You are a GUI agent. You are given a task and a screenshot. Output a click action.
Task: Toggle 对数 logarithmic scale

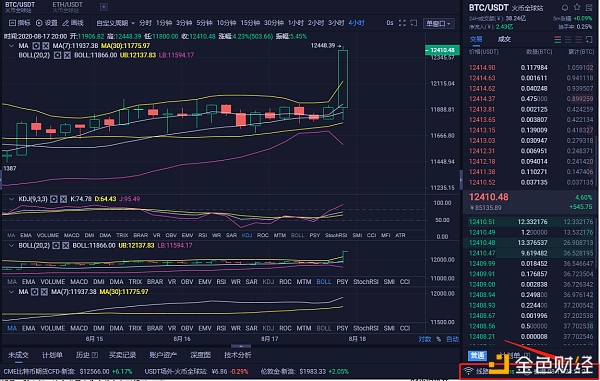(425, 339)
